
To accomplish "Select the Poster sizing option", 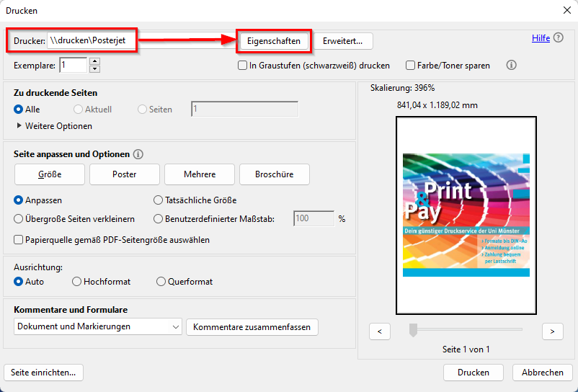I will coord(125,174).
